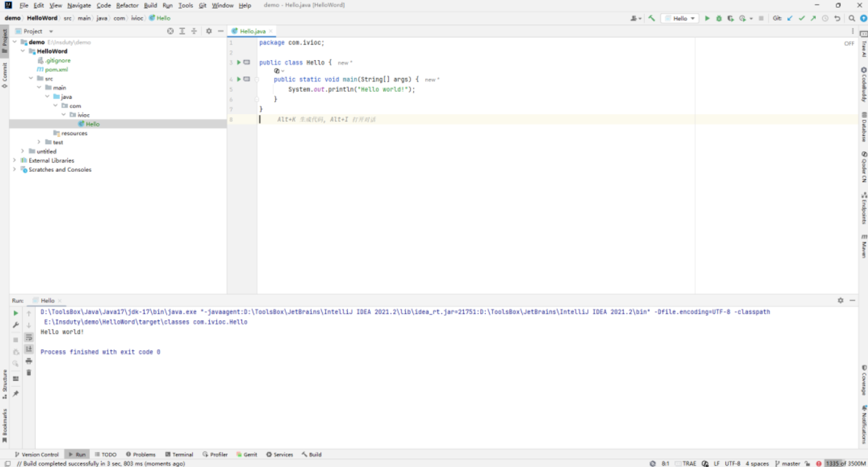Toggle the OFF indicator in editor corner
Image resolution: width=868 pixels, height=467 pixels.
click(849, 43)
